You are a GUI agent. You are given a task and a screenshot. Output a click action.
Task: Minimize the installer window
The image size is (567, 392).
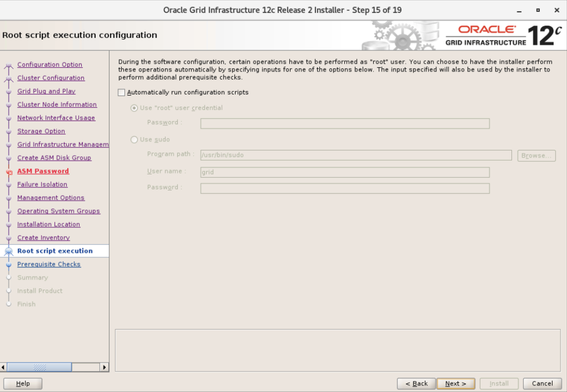click(519, 11)
